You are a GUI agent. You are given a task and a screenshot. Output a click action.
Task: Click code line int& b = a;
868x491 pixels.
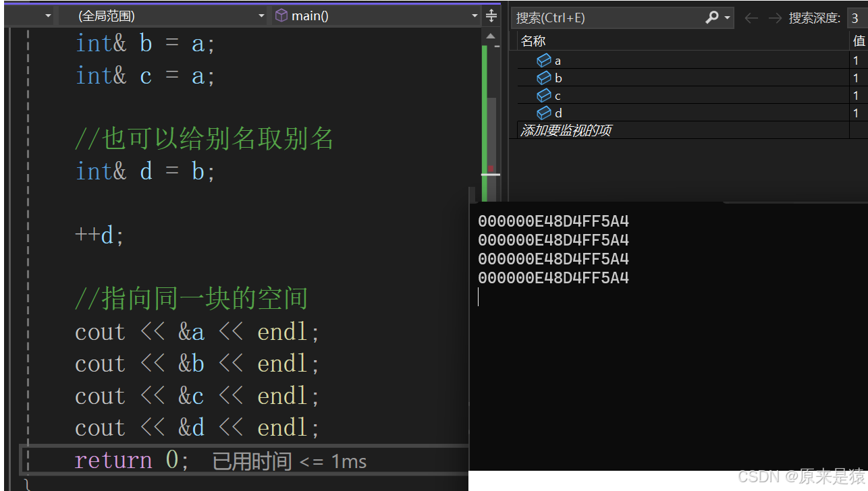tap(145, 44)
